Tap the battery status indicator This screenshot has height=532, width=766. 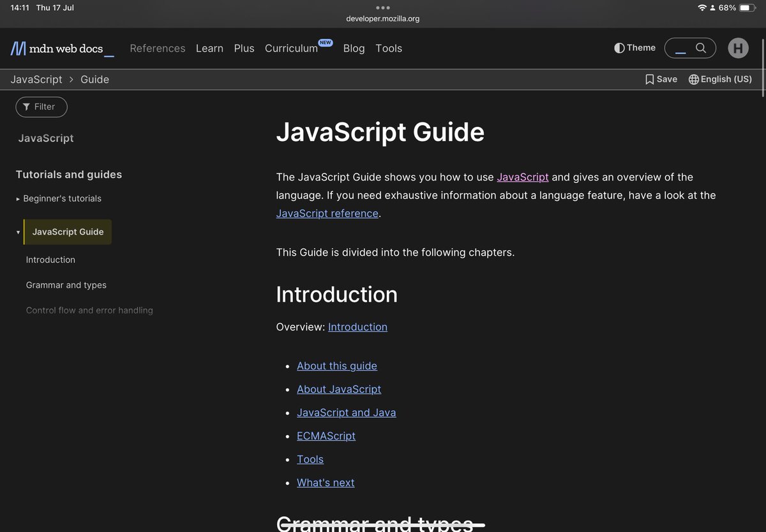pos(747,8)
